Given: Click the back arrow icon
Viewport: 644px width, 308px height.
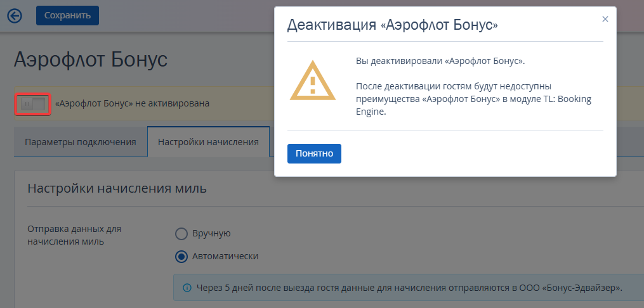Looking at the screenshot, I should pos(15,16).
